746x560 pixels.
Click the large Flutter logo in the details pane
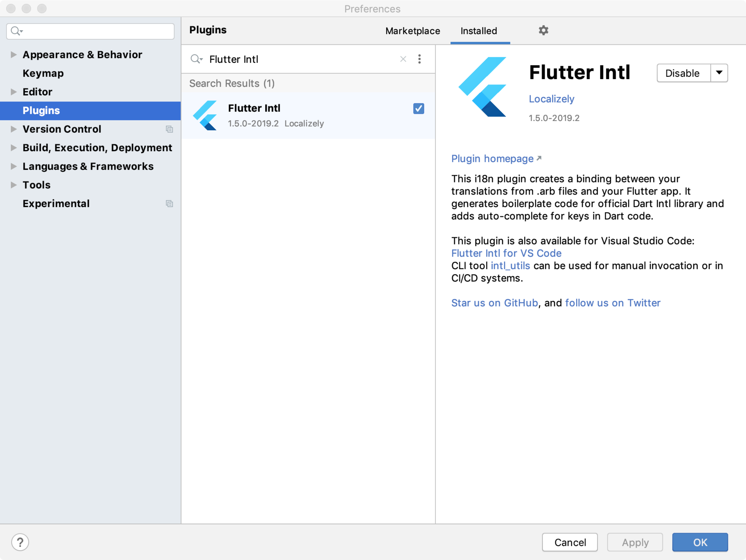(482, 87)
